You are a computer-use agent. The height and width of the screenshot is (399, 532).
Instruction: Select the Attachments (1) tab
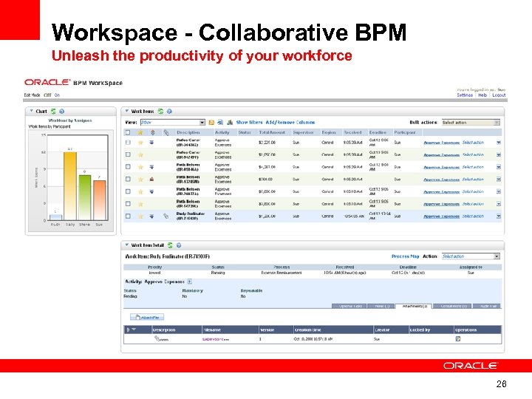(x=414, y=306)
